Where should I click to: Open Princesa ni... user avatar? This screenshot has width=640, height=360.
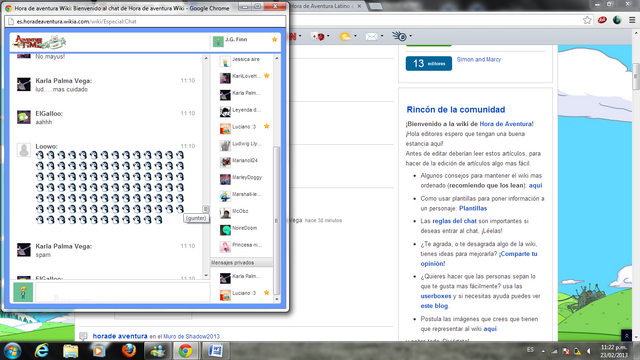click(x=225, y=246)
